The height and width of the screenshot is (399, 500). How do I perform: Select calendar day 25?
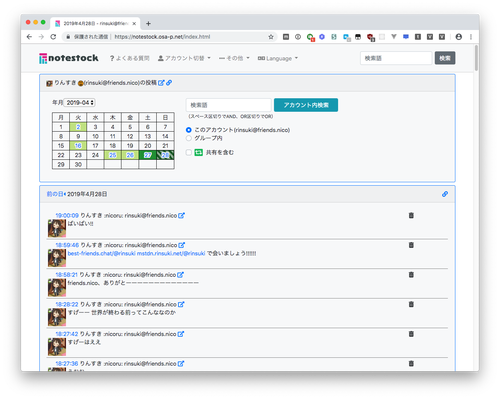point(113,155)
